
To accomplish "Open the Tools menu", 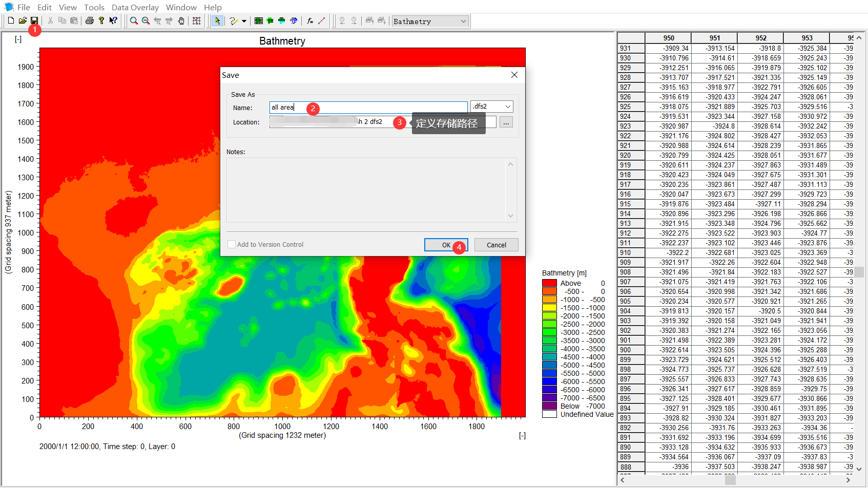I will 94,7.
